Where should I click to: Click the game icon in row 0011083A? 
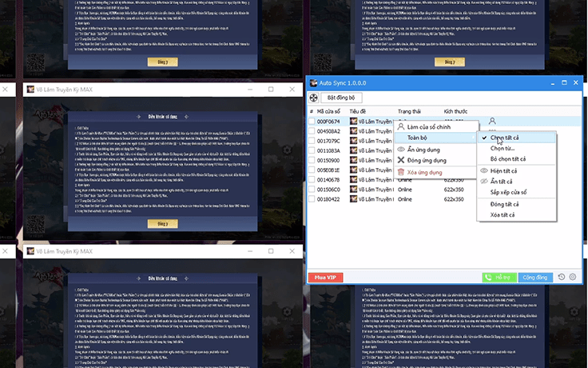click(353, 150)
